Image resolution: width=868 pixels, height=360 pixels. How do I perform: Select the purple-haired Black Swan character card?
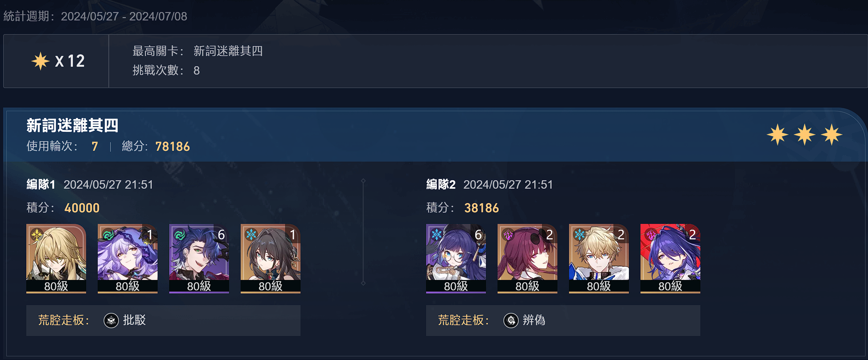pos(127,258)
